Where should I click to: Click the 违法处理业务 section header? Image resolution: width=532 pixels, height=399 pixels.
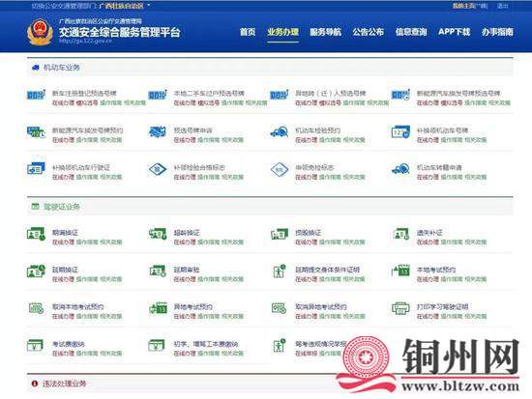[x=64, y=384]
